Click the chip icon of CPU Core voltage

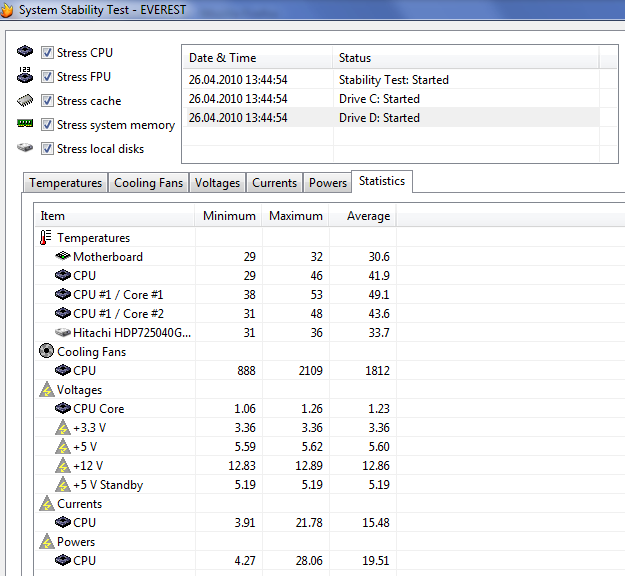point(63,408)
